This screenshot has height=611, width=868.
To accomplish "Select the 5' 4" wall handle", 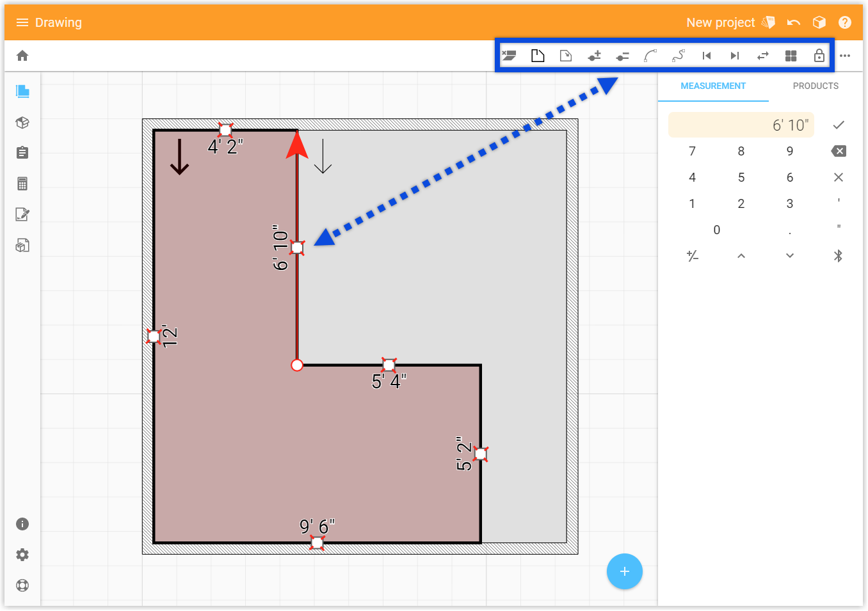I will click(389, 365).
